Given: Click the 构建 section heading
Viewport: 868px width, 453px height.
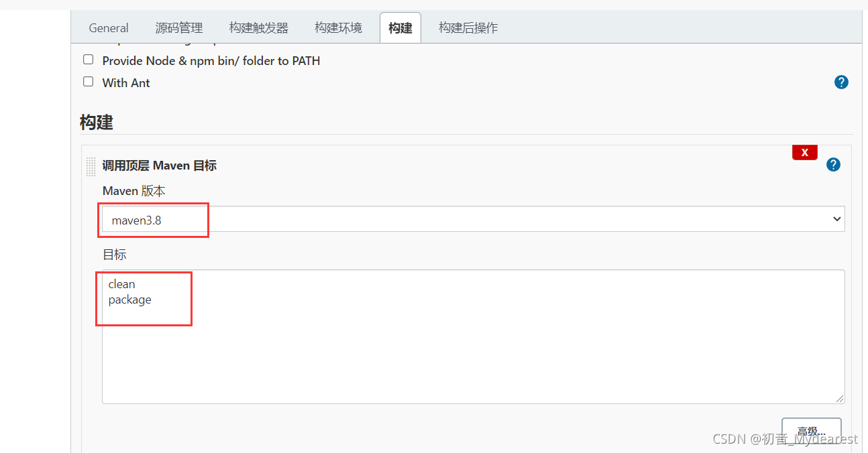Looking at the screenshot, I should click(x=97, y=122).
